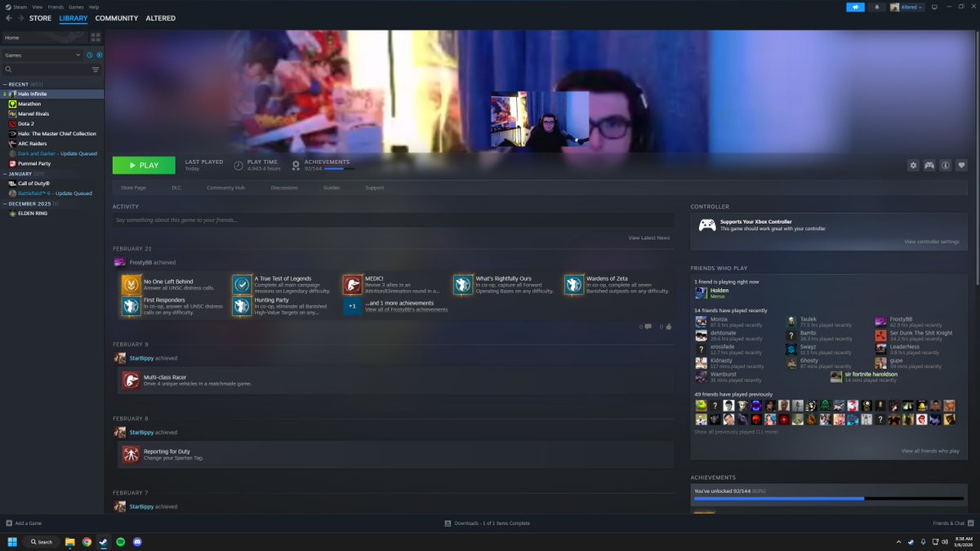Click the Big Picture mode monitor icon

coord(933,7)
